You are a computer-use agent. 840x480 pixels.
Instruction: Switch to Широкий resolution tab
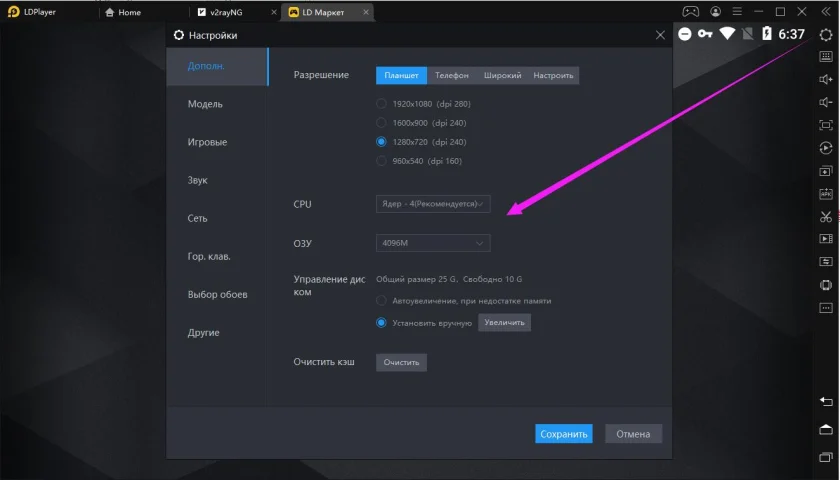[502, 76]
